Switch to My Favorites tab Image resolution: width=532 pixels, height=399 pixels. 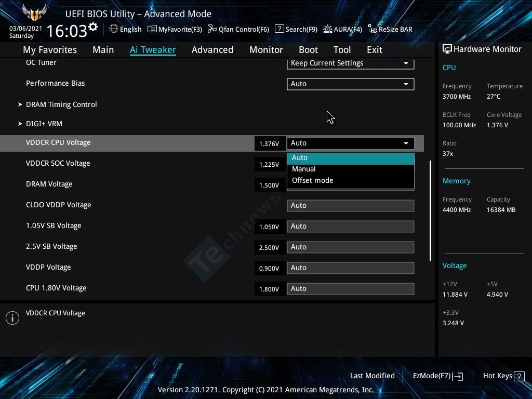tap(50, 50)
